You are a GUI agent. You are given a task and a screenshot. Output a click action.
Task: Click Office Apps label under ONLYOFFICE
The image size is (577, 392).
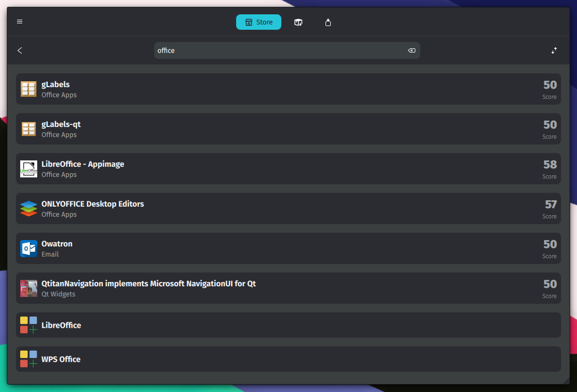(59, 215)
